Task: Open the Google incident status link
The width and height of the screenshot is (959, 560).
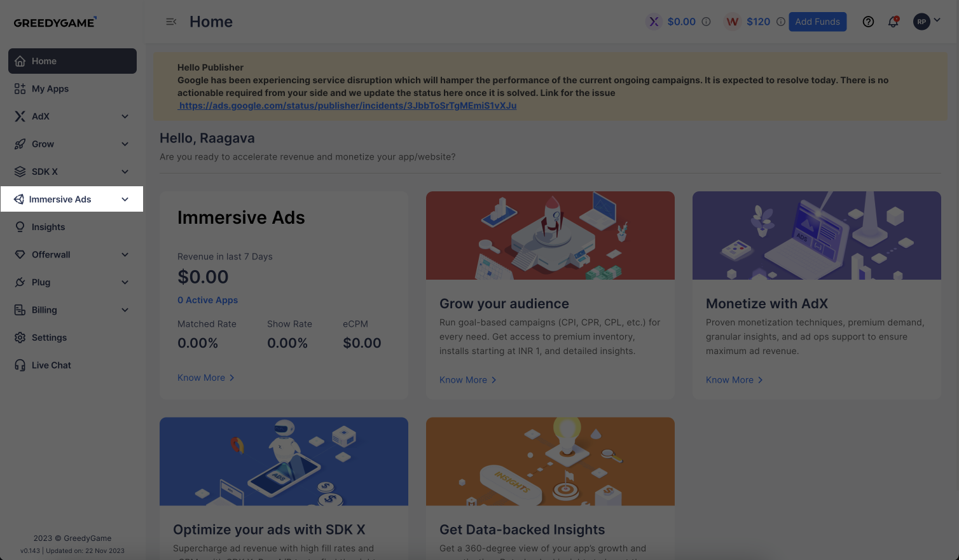Action: click(347, 106)
